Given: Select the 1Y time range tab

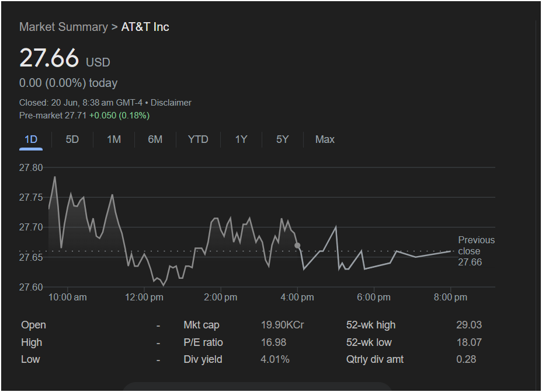Looking at the screenshot, I should 241,139.
